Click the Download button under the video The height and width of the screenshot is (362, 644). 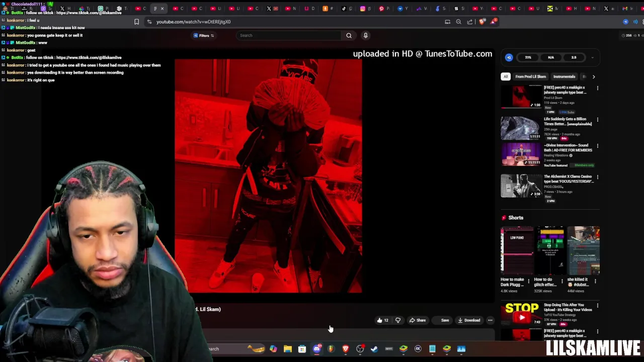point(469,320)
